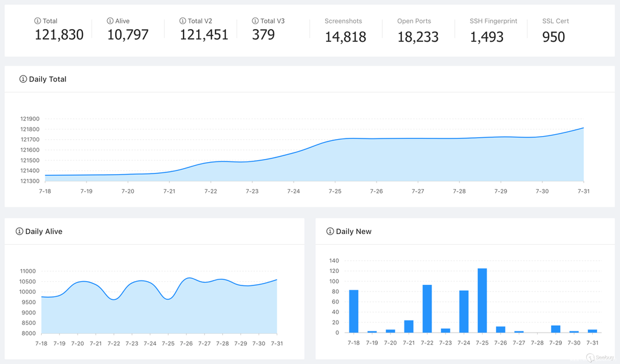This screenshot has width=620, height=364.
Task: Select the SSL Cert statistic 950
Action: click(553, 37)
